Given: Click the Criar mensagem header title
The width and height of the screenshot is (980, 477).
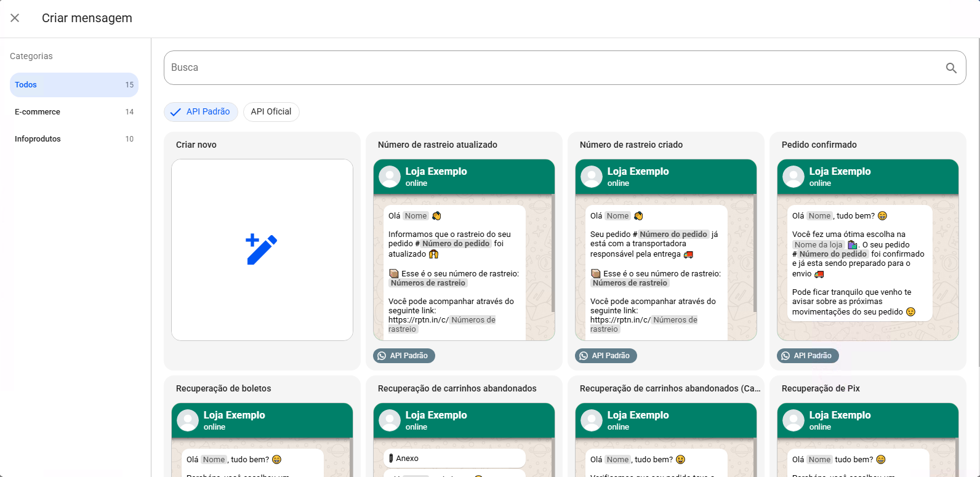Looking at the screenshot, I should point(87,18).
